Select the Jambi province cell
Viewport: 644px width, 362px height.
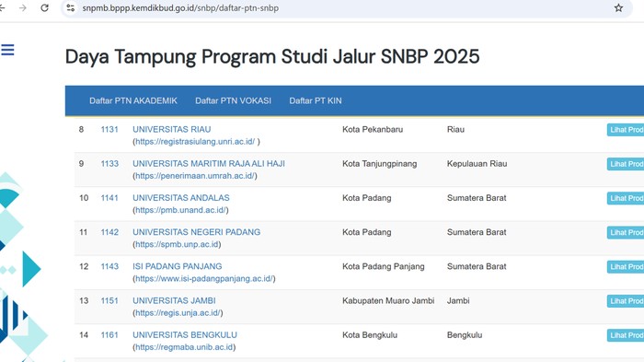point(458,300)
